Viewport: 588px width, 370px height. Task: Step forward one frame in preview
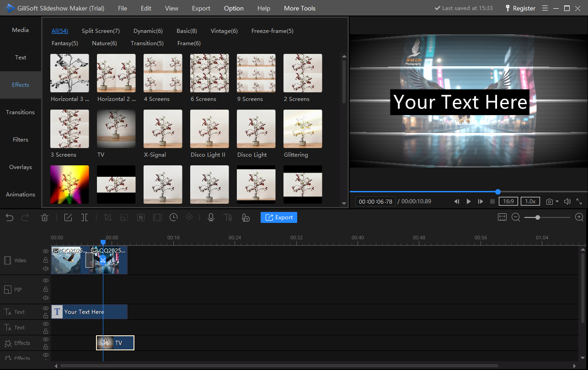[481, 201]
